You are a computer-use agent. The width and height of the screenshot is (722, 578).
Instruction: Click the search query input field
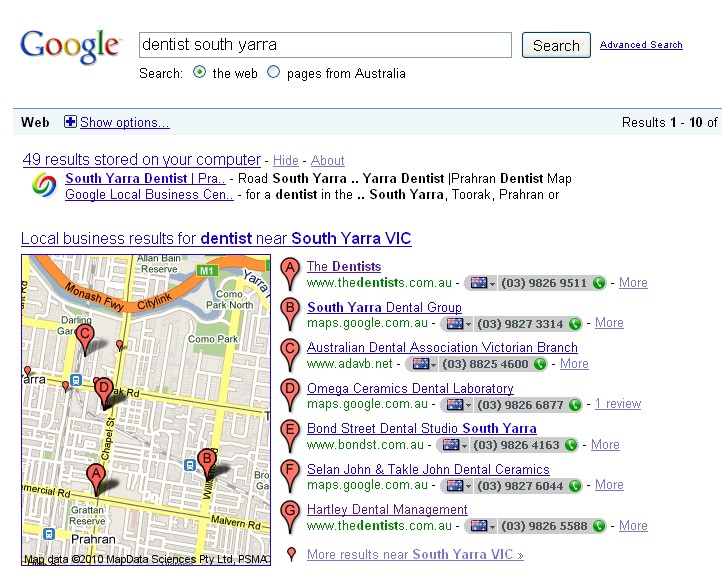click(x=326, y=45)
